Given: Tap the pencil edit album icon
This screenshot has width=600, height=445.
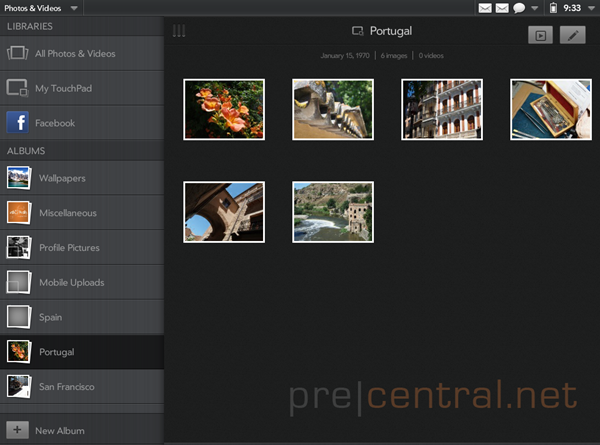Looking at the screenshot, I should (x=572, y=35).
